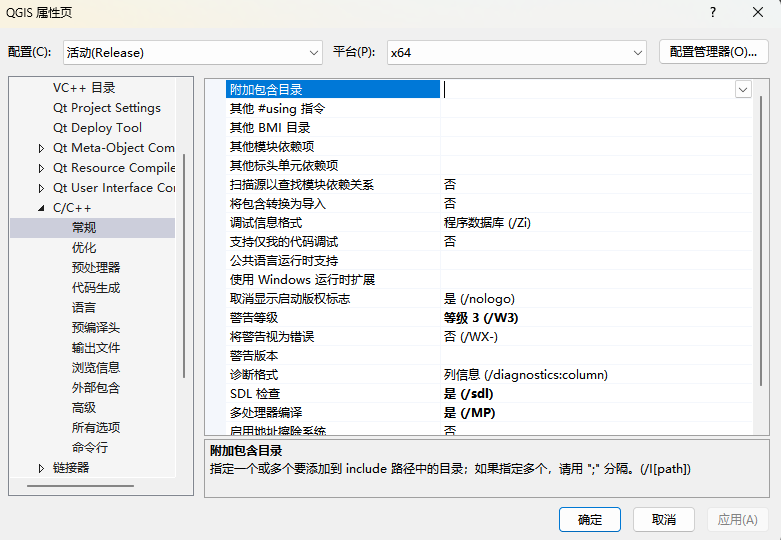This screenshot has width=781, height=540.
Task: Click the tree panel horizontal scrollbar
Action: point(80,486)
